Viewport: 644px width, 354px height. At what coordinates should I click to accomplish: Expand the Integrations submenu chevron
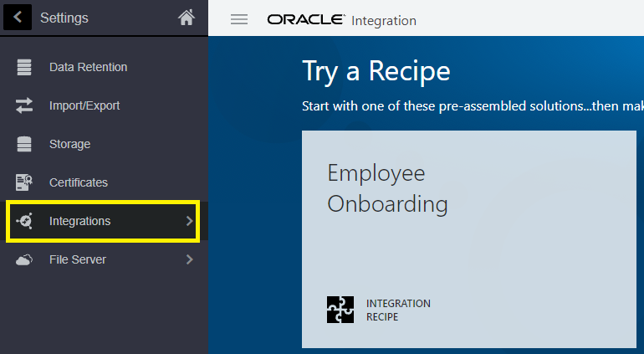point(189,221)
